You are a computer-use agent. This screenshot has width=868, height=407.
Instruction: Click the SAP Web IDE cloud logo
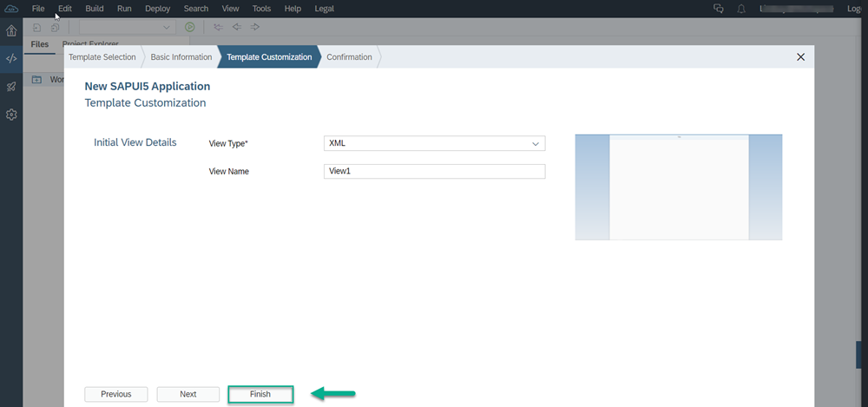pos(11,9)
